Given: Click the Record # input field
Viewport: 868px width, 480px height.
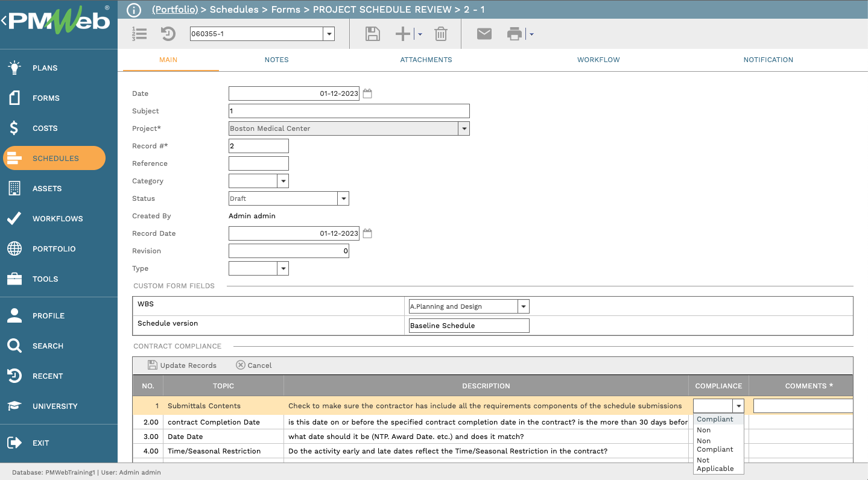Looking at the screenshot, I should [x=259, y=146].
